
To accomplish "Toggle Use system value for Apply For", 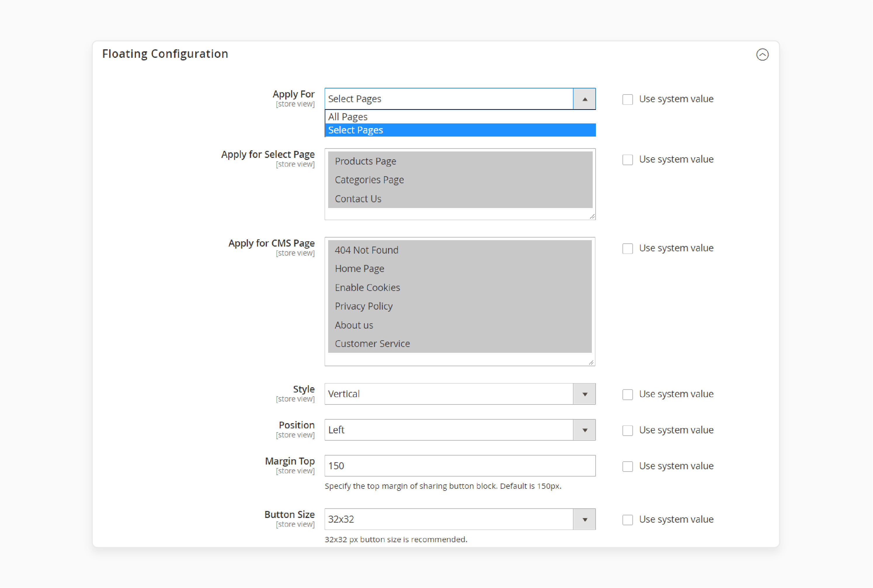I will tap(627, 100).
